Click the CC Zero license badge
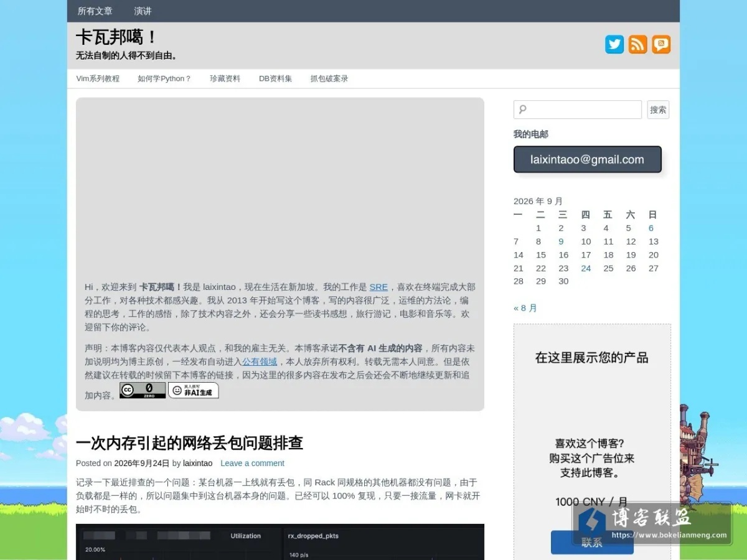 point(143,390)
